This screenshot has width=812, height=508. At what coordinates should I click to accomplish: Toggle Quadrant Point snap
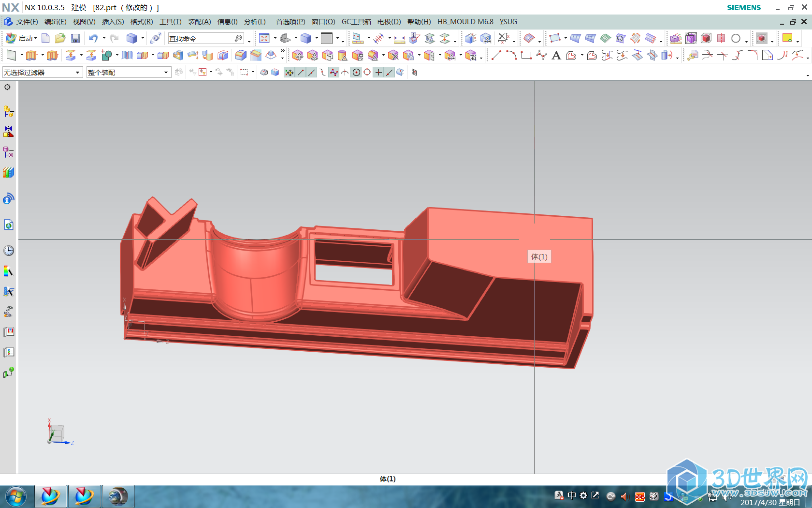coord(367,73)
